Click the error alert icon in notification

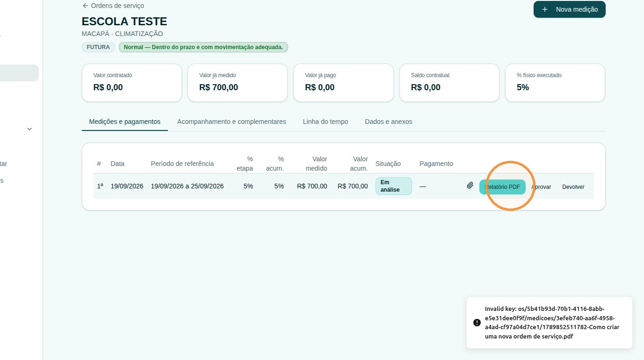click(477, 323)
